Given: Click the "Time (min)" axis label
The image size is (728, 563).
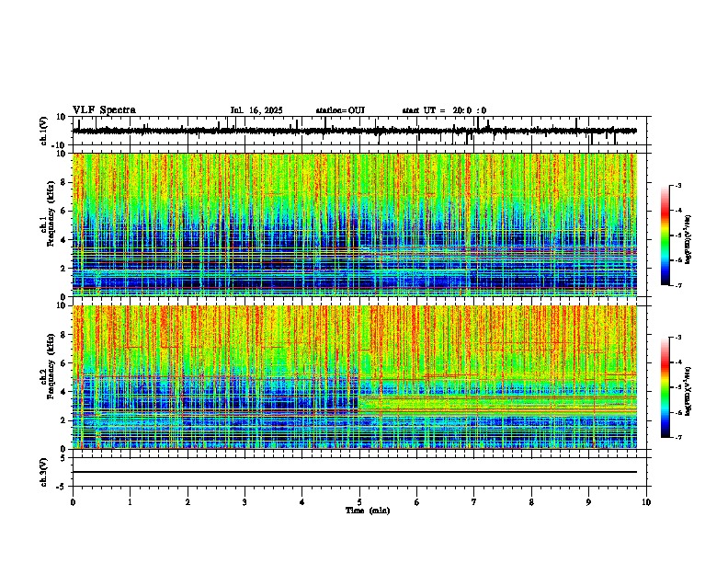Looking at the screenshot, I should tap(368, 511).
